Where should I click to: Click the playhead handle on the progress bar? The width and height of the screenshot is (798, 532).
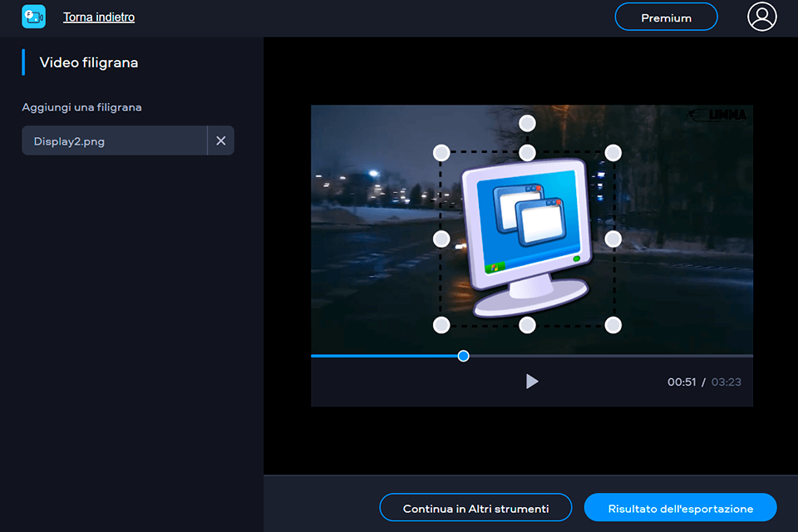click(x=462, y=356)
